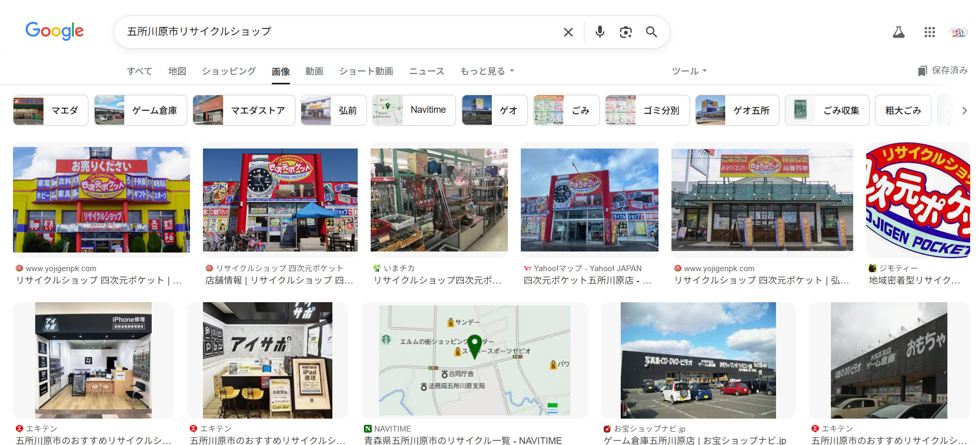
Task: Open いまチカ source link
Action: pos(394,268)
